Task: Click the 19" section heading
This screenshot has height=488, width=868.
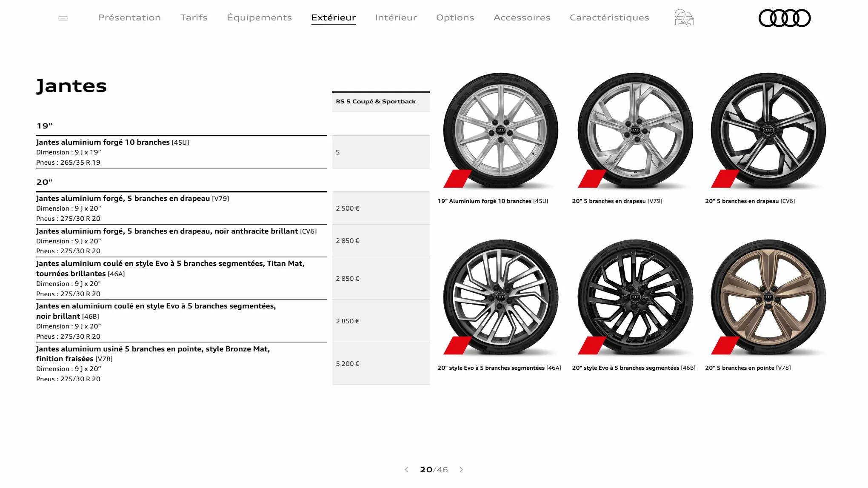Action: coord(44,126)
